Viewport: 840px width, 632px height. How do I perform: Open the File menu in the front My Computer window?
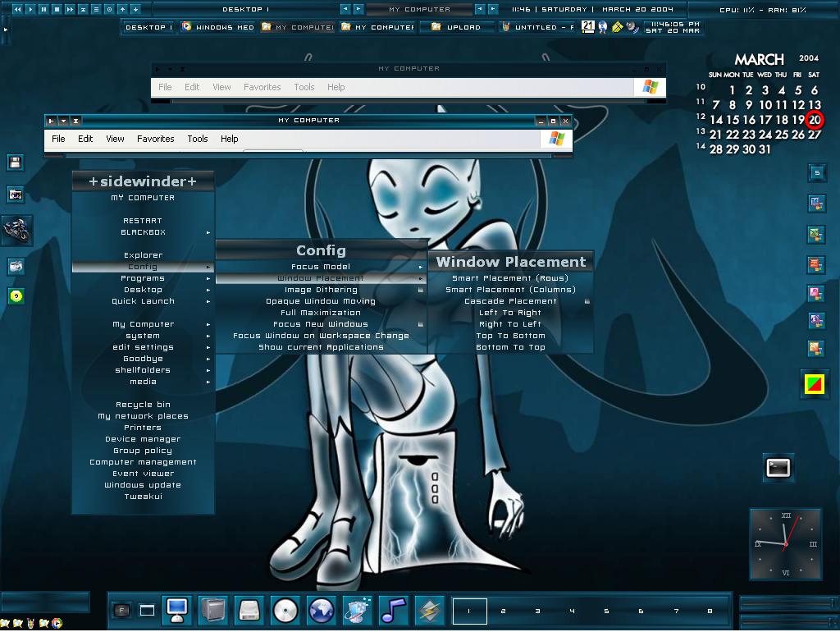58,139
